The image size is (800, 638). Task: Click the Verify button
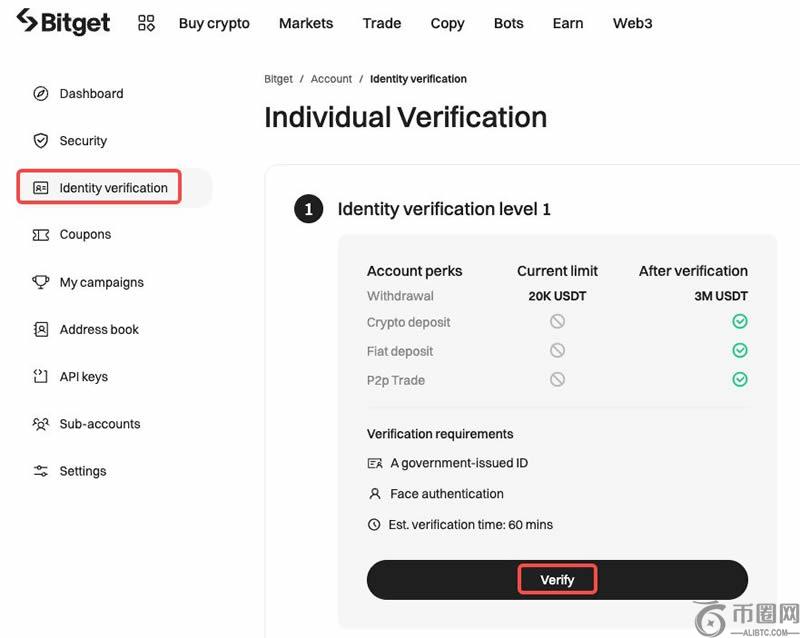coord(557,580)
